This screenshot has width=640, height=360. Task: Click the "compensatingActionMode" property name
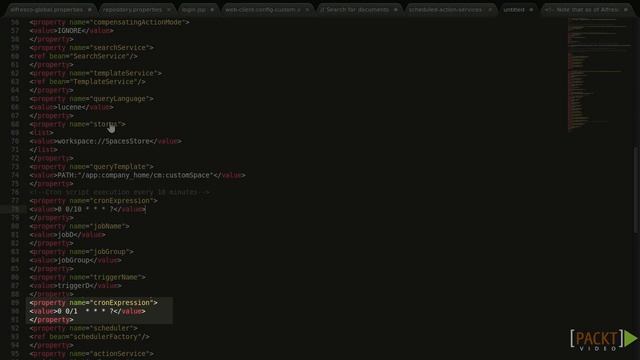click(138, 22)
